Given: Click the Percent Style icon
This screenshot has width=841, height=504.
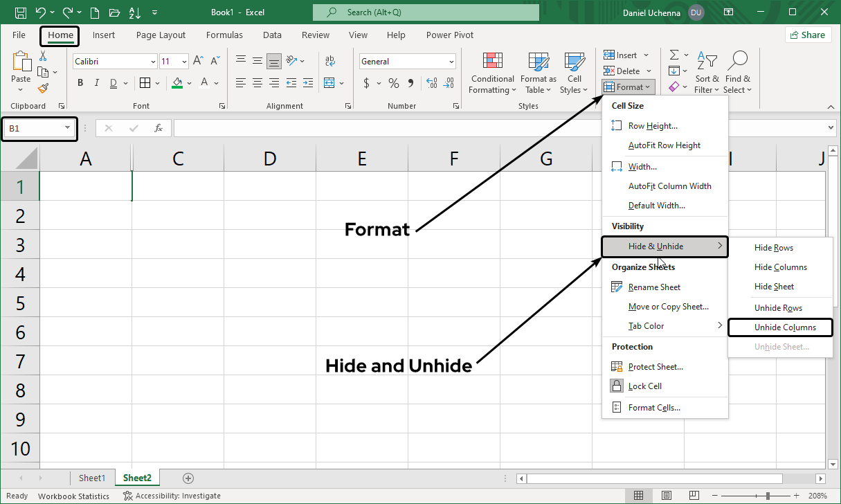Looking at the screenshot, I should pos(393,82).
